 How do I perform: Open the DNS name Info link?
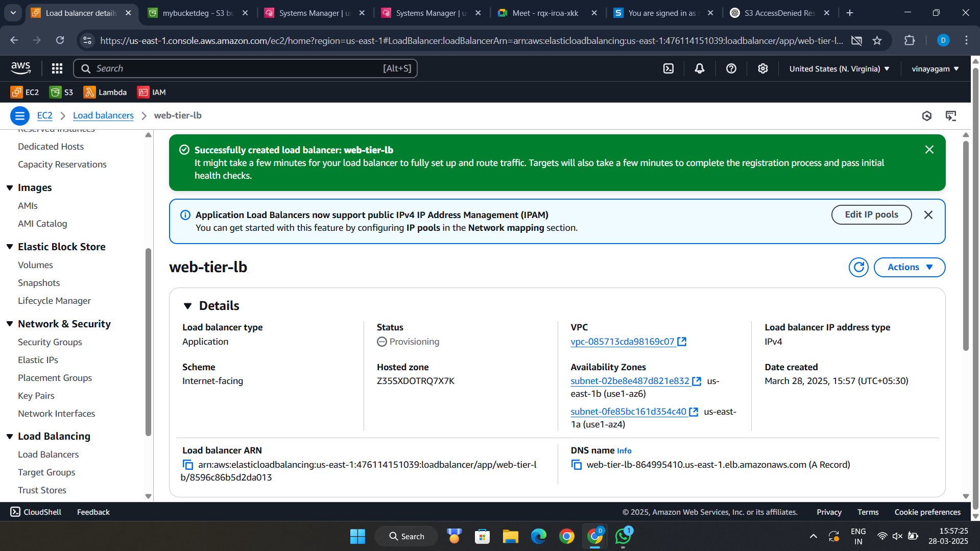point(624,451)
